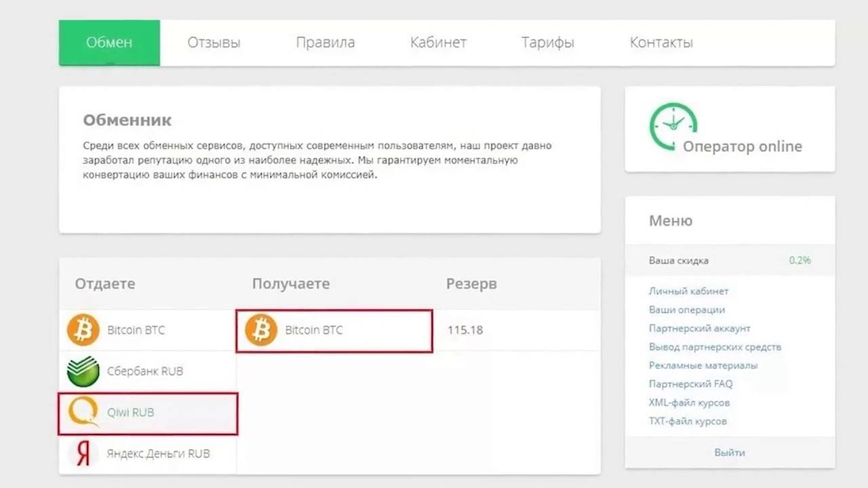Click the 0.2% discount value
Screen dimensions: 868x488
click(800, 260)
